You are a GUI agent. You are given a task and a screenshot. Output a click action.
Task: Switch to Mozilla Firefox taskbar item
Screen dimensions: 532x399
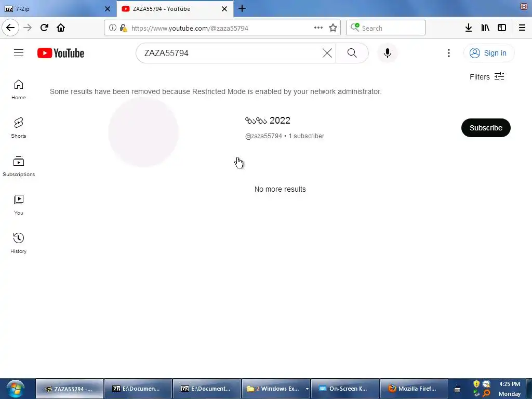pyautogui.click(x=414, y=389)
